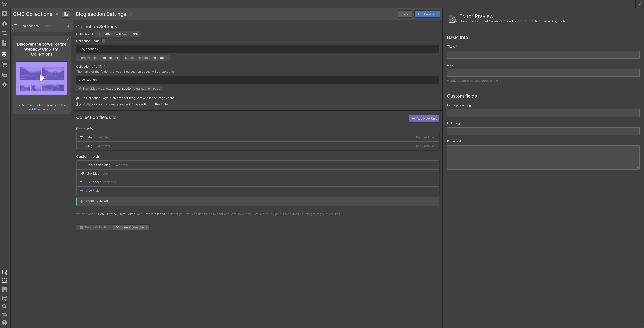Open the Pages panel
644x328 pixels.
4,43
